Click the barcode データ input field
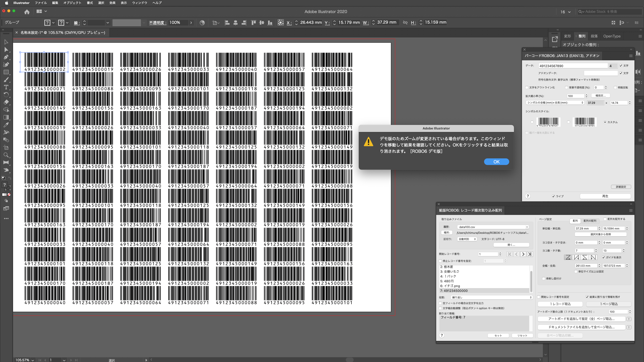 [x=573, y=66]
